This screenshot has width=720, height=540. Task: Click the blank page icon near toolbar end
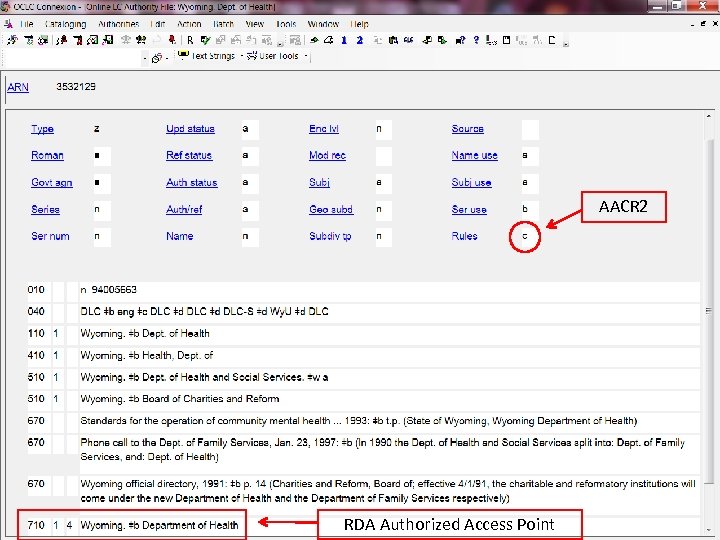click(x=552, y=40)
